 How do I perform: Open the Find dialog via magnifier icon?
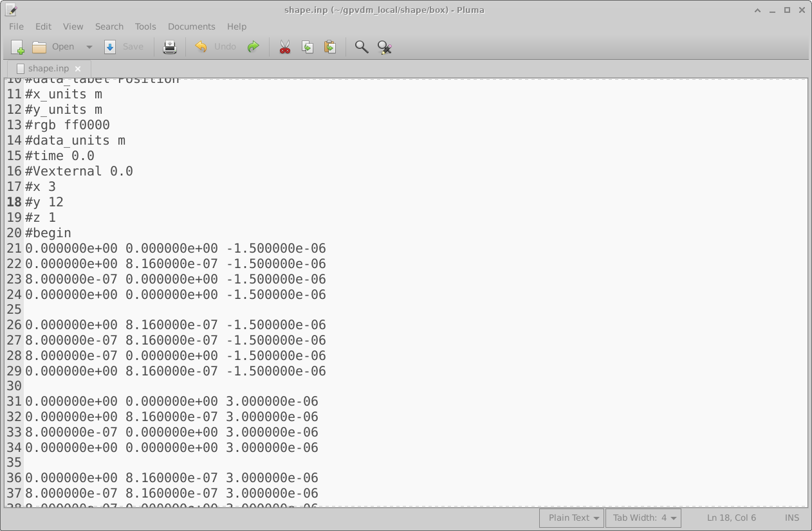tap(361, 46)
